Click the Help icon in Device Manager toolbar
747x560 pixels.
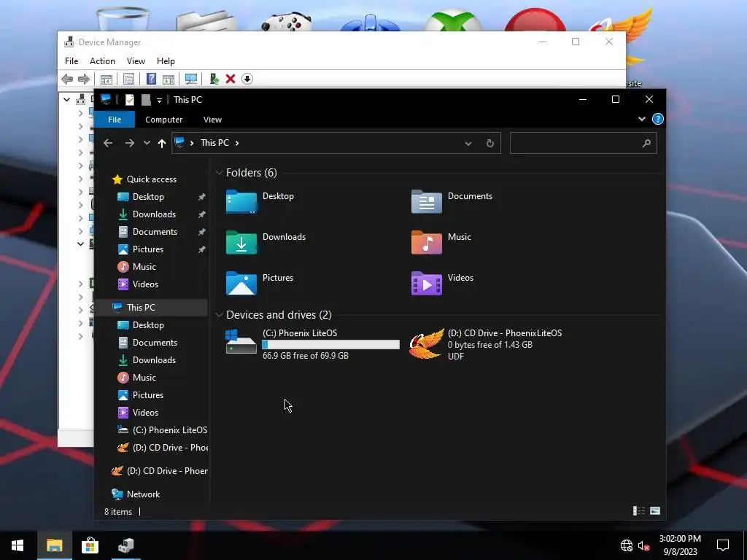tap(151, 79)
